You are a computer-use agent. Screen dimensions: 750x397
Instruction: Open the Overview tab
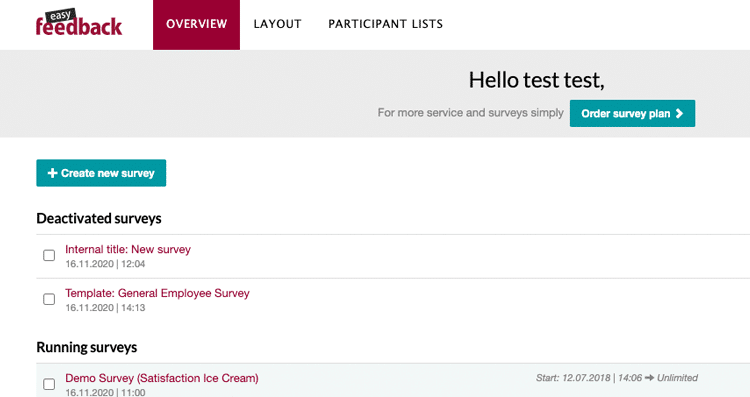pyautogui.click(x=197, y=24)
